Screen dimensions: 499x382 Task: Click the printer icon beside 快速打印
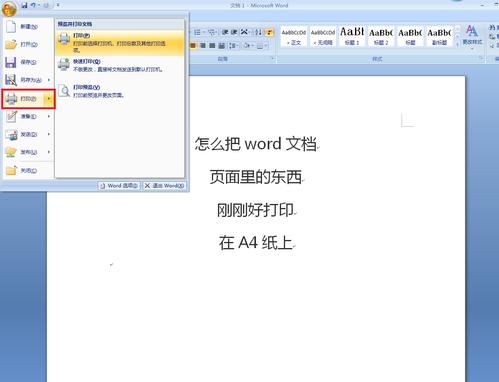pos(64,64)
